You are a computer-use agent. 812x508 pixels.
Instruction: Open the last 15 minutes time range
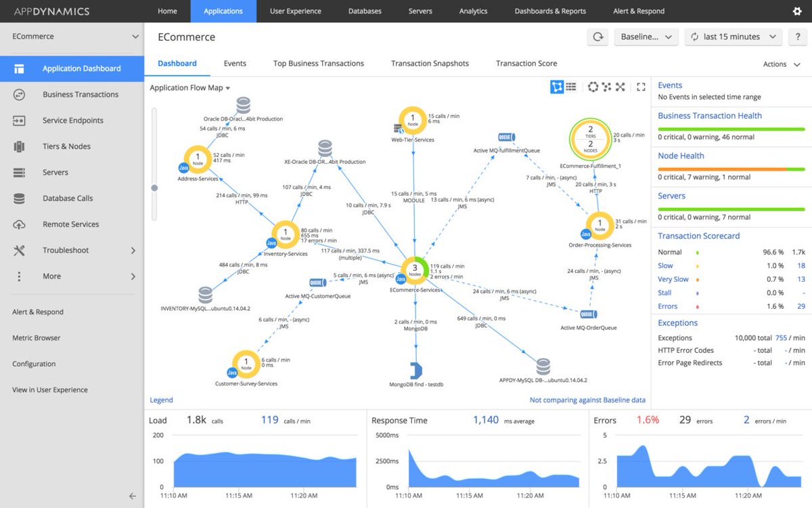pyautogui.click(x=734, y=37)
